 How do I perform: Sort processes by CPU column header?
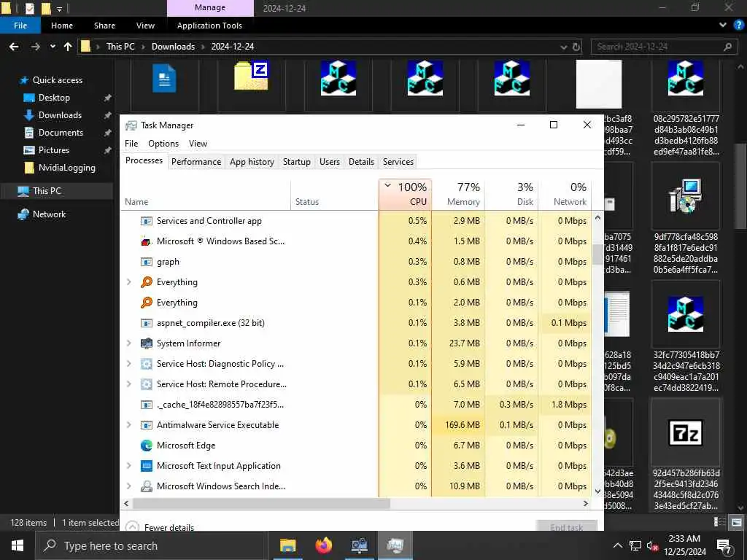coord(406,194)
